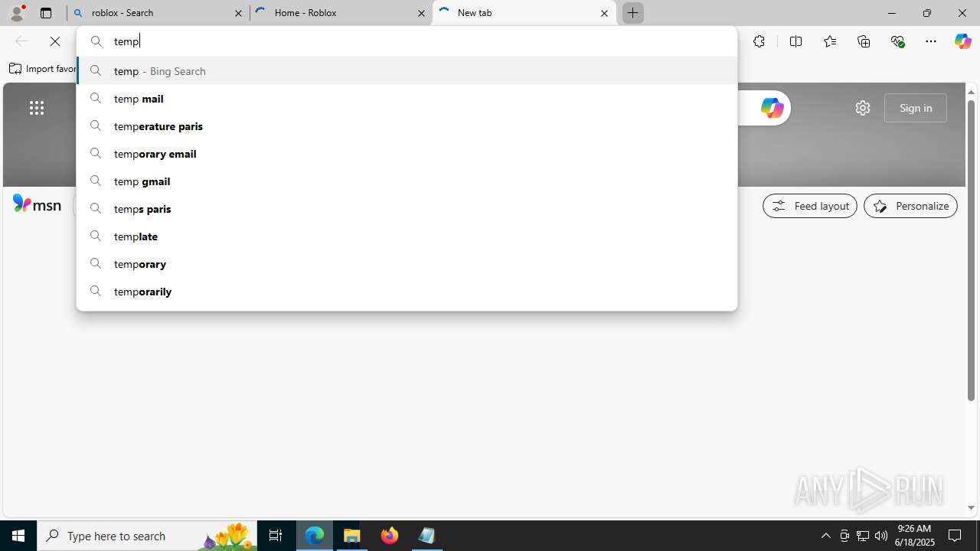Select suggestion 'temp - Bing Search'
980x551 pixels.
point(407,70)
